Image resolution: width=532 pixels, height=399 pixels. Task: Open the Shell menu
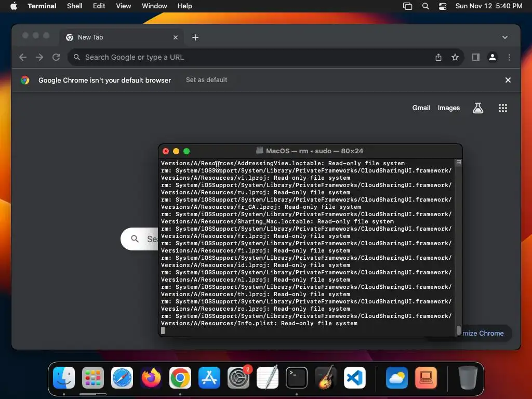tap(75, 6)
